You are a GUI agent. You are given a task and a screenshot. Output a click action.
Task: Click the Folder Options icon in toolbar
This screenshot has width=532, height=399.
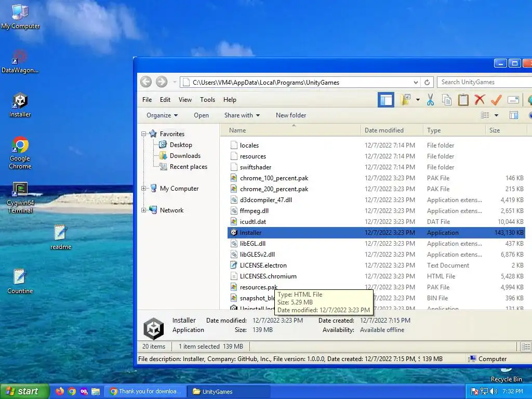pyautogui.click(x=405, y=100)
